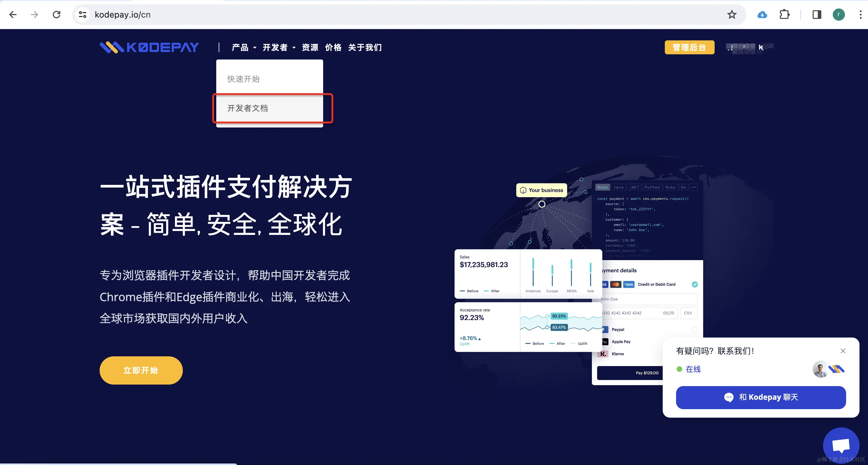Viewport: 868px width, 465px height.
Task: Open floating chat bubble icon
Action: click(x=841, y=445)
